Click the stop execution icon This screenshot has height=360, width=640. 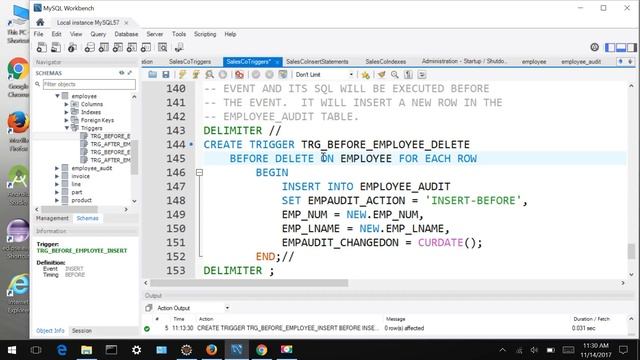point(223,75)
